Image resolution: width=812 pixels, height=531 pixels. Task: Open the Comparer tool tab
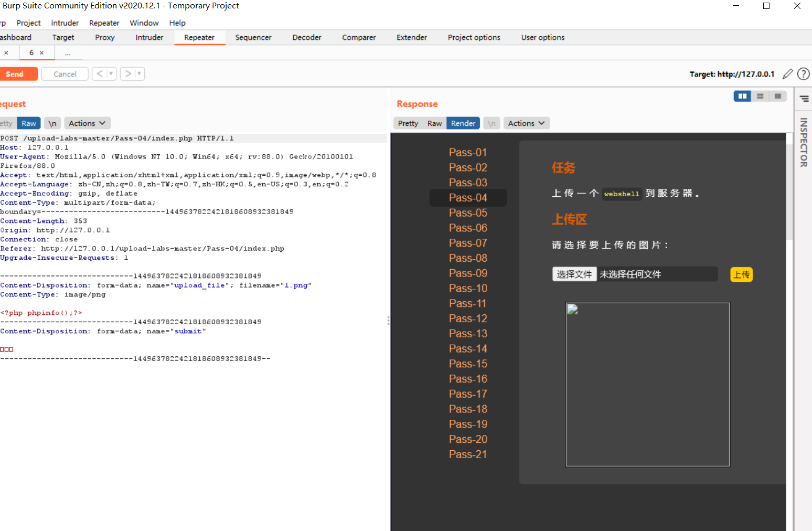359,38
